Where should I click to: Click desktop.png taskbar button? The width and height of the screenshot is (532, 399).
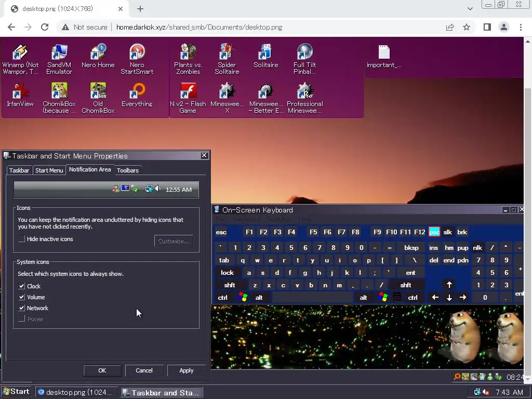pyautogui.click(x=76, y=392)
